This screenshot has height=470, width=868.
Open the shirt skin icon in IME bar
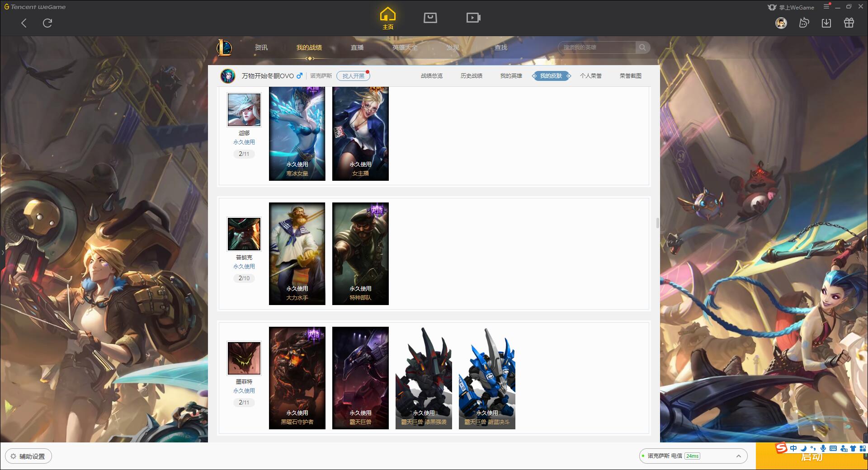(853, 448)
